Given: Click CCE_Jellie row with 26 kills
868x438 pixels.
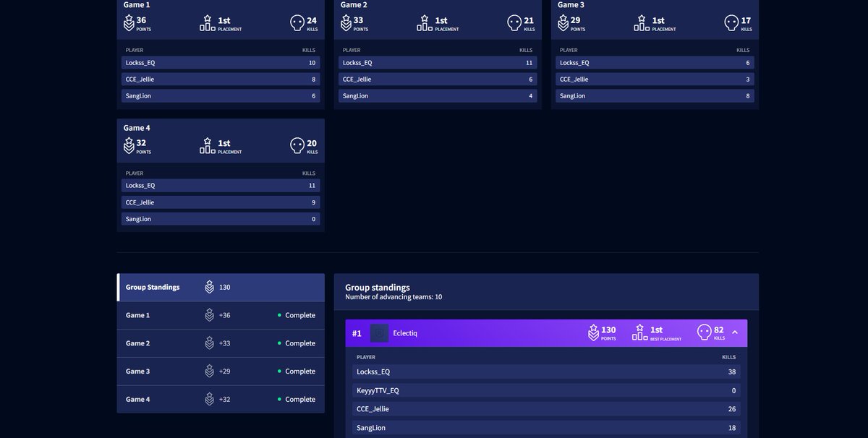Looking at the screenshot, I should pyautogui.click(x=546, y=409).
